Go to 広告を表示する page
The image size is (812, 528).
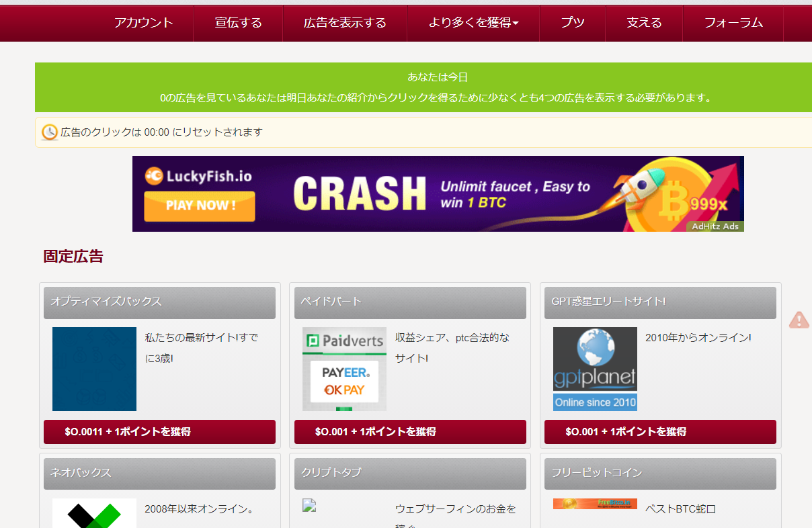point(345,23)
